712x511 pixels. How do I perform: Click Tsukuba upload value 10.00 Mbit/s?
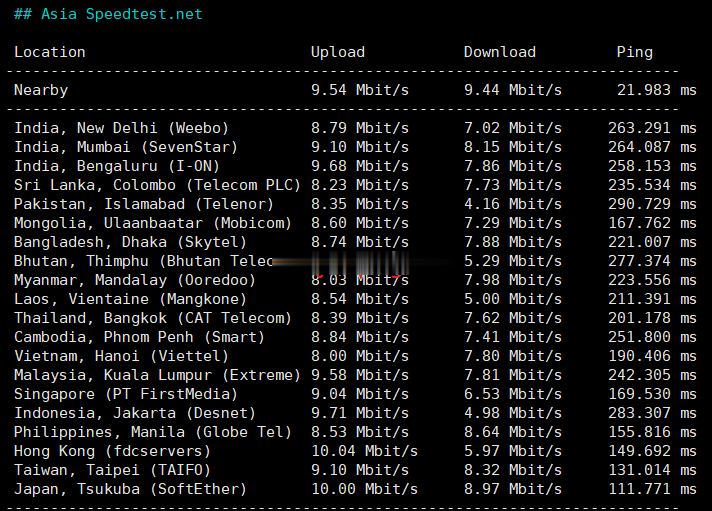[x=364, y=490]
